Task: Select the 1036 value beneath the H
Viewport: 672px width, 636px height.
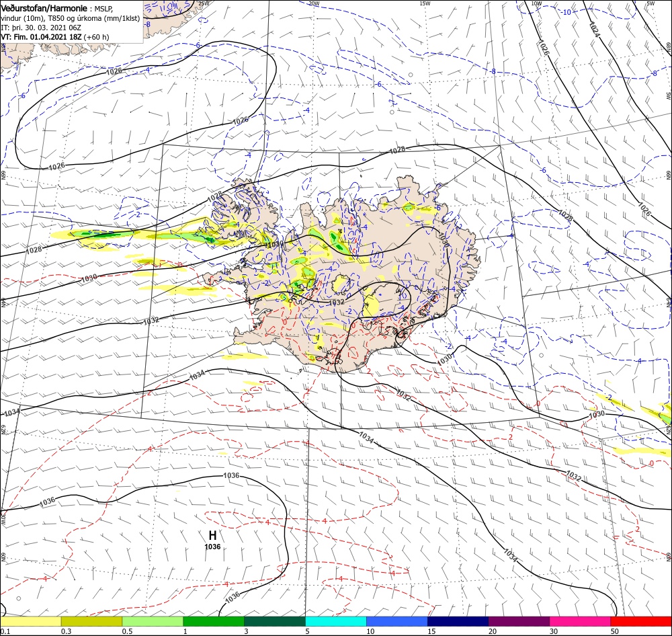Action: pyautogui.click(x=212, y=547)
